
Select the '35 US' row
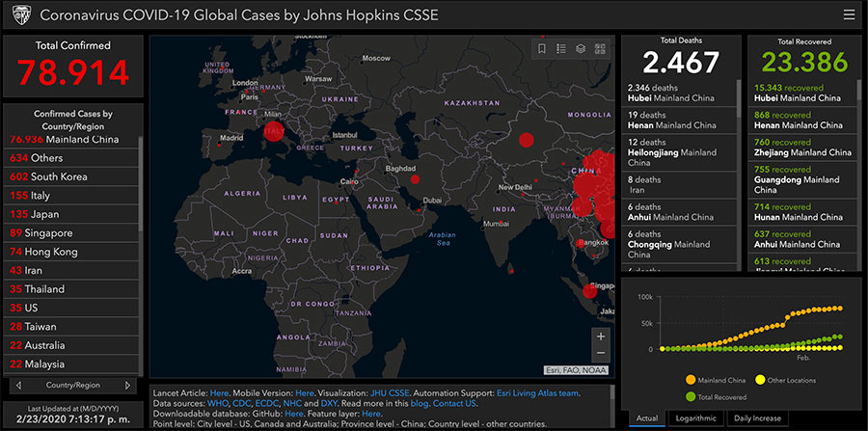coord(72,308)
